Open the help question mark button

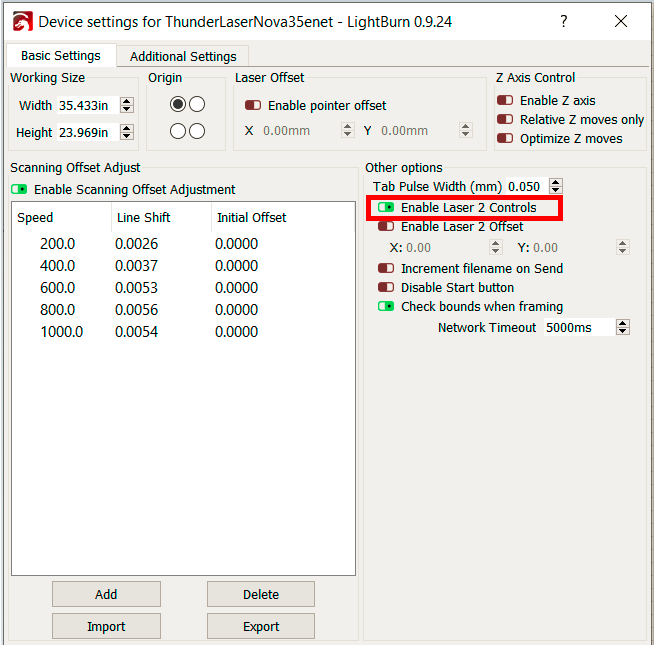coord(563,21)
